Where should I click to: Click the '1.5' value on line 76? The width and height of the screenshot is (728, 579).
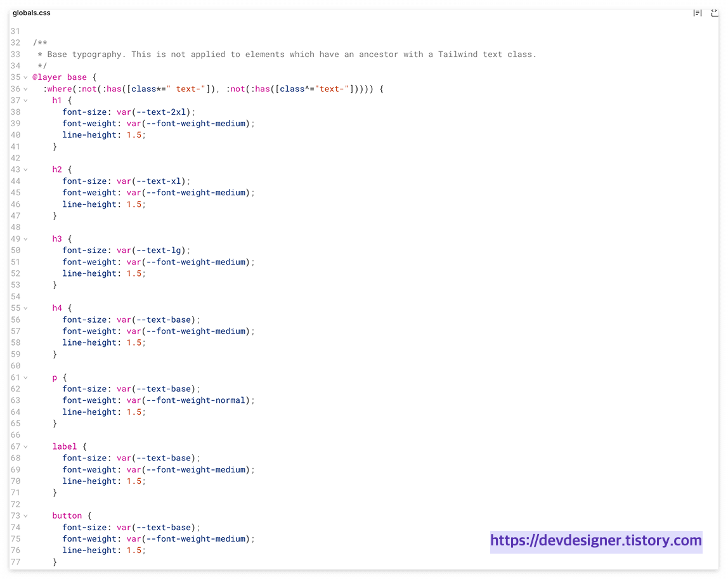point(134,550)
